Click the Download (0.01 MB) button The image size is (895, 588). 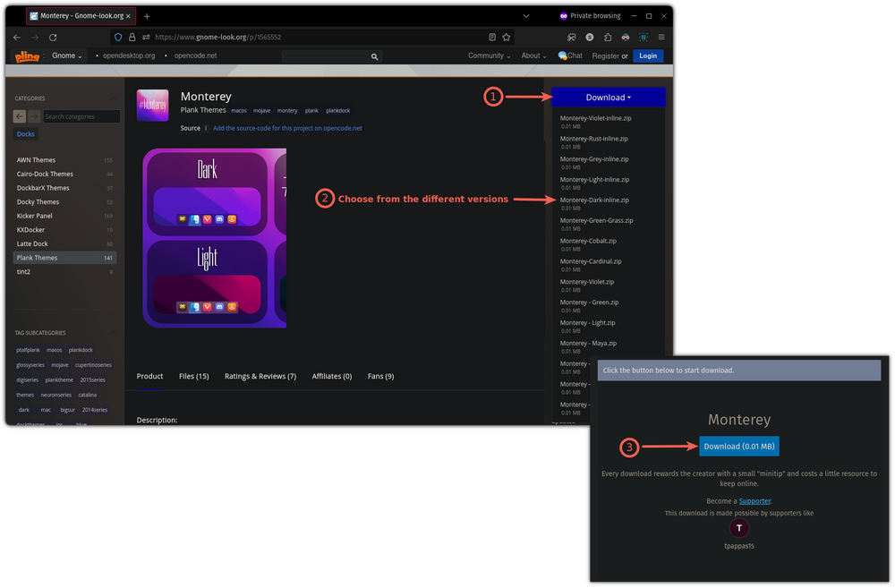coord(738,447)
